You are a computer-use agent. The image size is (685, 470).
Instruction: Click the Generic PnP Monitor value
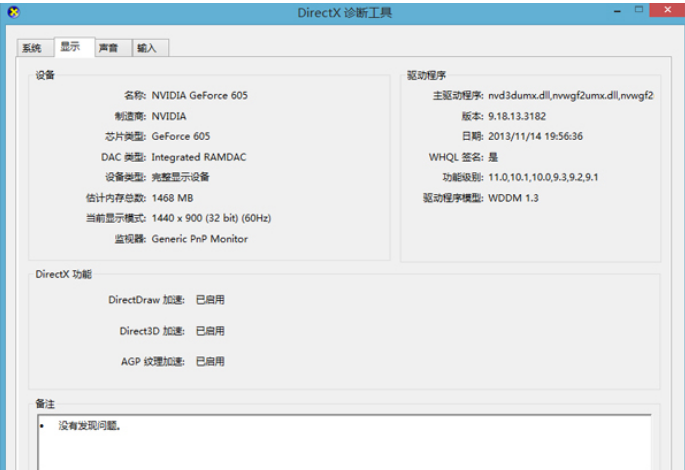tap(200, 239)
